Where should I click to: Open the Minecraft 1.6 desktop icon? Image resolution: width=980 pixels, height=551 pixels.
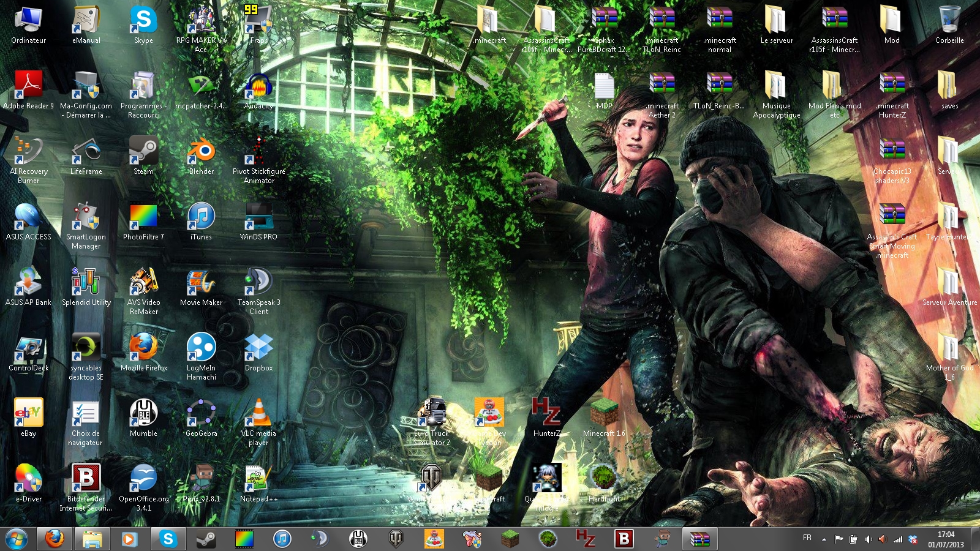point(604,418)
